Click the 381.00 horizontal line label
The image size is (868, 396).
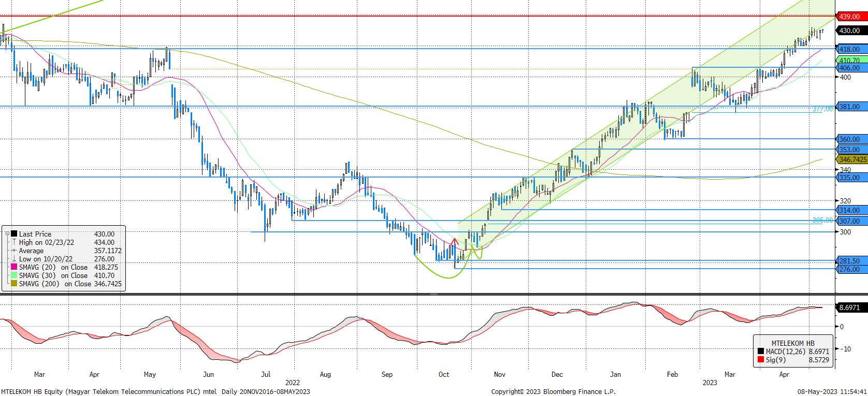pyautogui.click(x=852, y=107)
